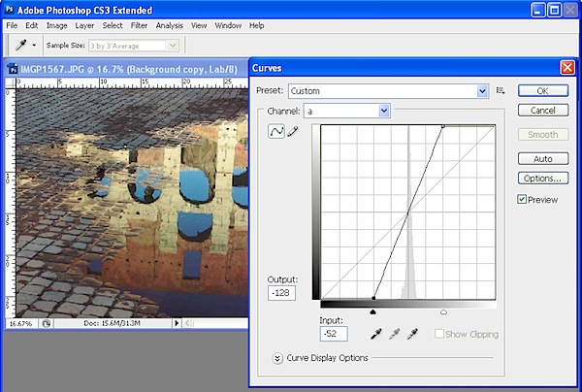Open the Analysis menu
The height and width of the screenshot is (392, 582).
170,24
